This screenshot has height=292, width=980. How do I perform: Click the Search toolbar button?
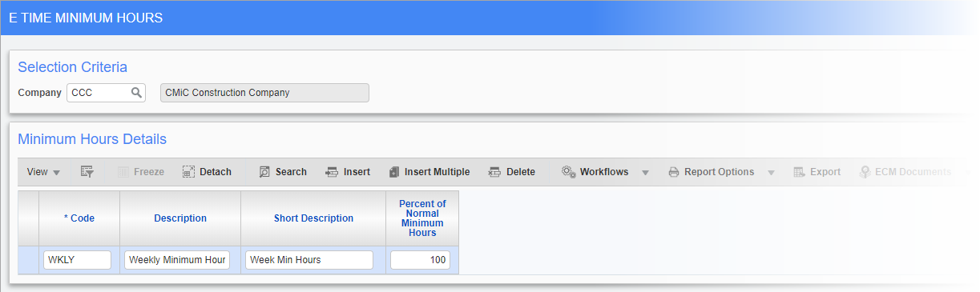point(283,172)
